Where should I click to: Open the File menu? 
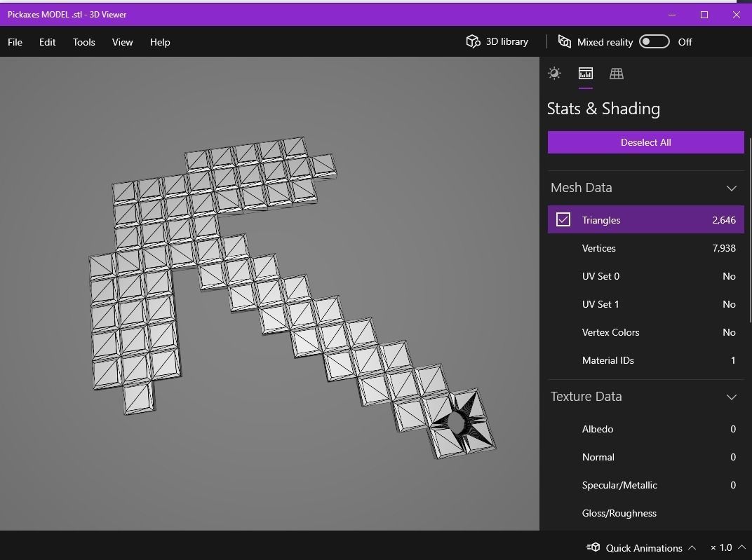point(15,42)
